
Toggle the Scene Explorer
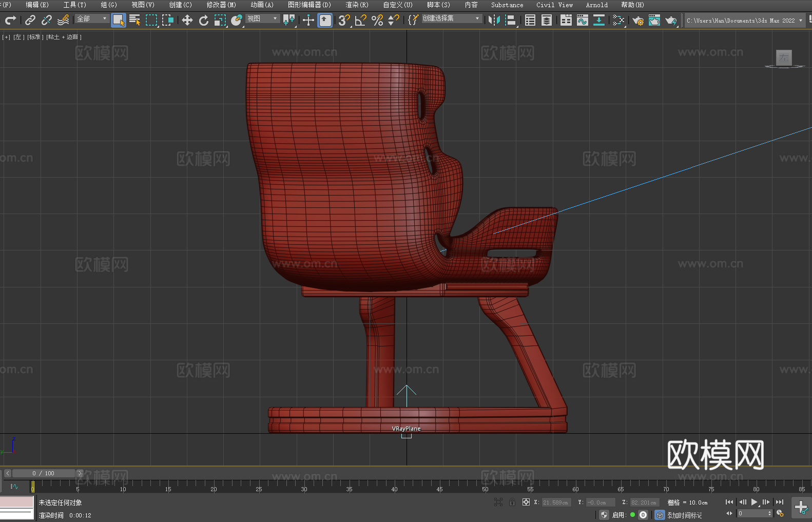pos(530,20)
